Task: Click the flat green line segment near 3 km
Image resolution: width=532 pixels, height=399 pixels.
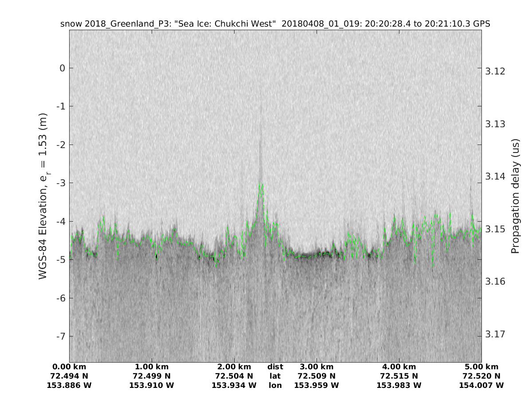Action: click(x=310, y=256)
